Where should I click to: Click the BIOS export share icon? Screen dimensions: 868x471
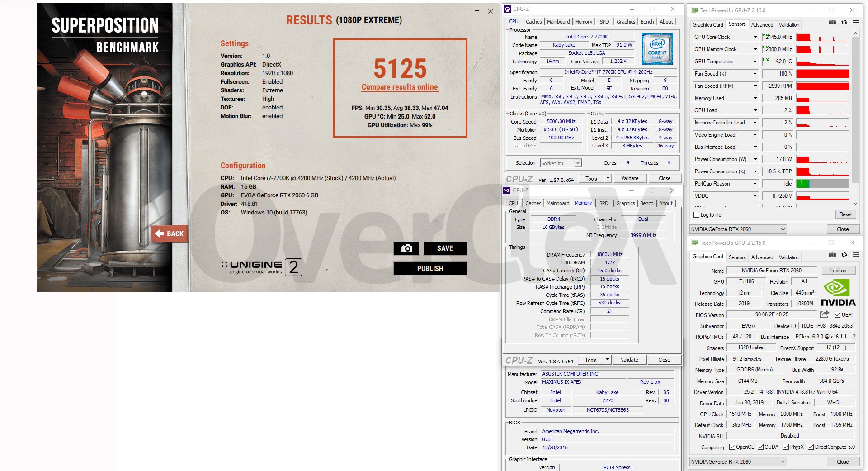coord(824,314)
